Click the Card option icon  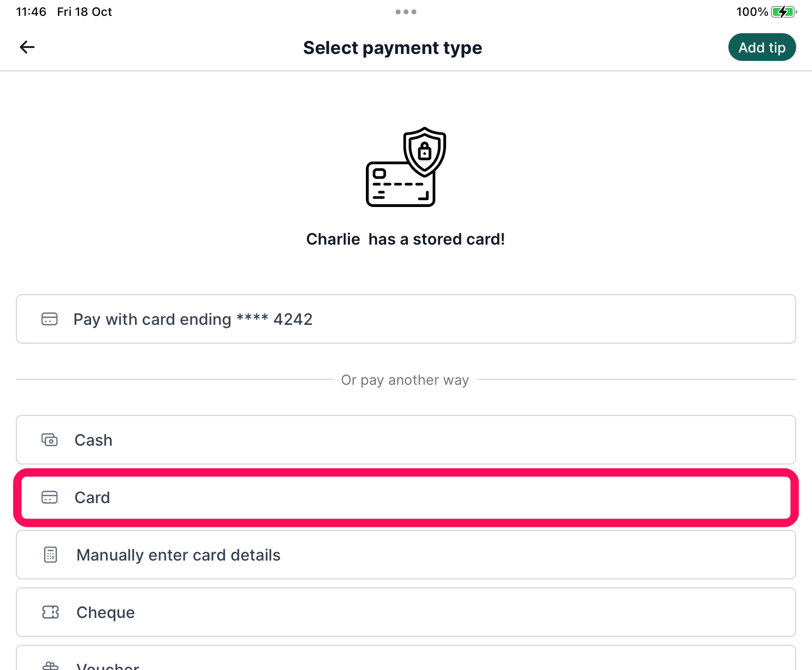click(50, 497)
